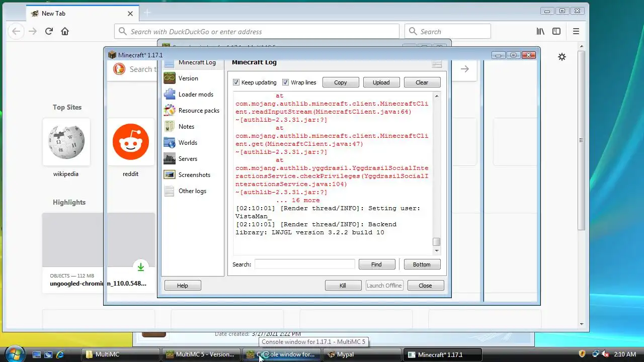The width and height of the screenshot is (644, 362).
Task: Click the network tray icon
Action: pos(595,354)
